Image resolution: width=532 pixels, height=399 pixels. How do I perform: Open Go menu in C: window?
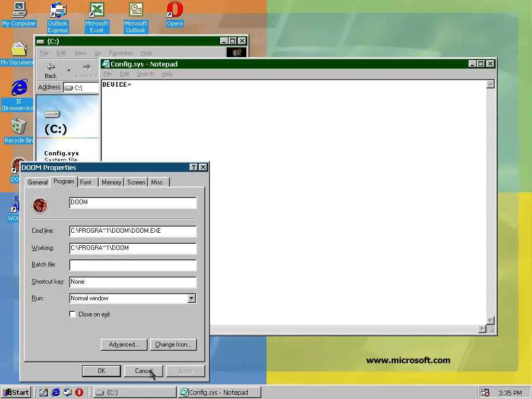(x=97, y=53)
